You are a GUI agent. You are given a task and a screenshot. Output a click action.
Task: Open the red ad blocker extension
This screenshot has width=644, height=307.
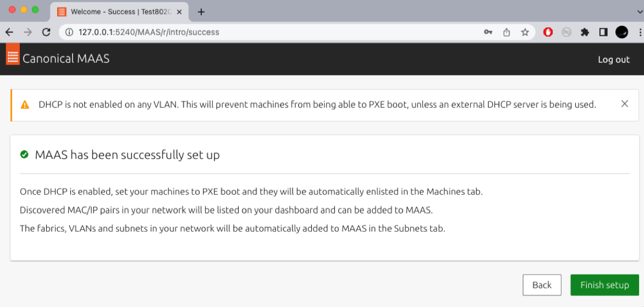(x=548, y=32)
